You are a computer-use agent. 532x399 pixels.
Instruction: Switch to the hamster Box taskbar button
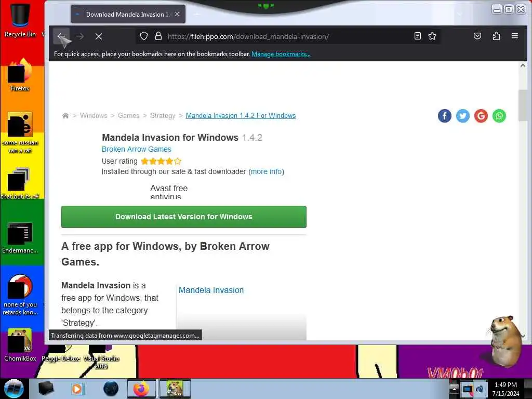pyautogui.click(x=175, y=389)
